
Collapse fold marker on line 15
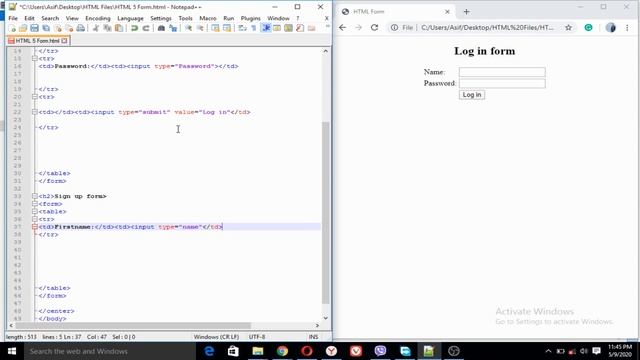[x=35, y=58]
